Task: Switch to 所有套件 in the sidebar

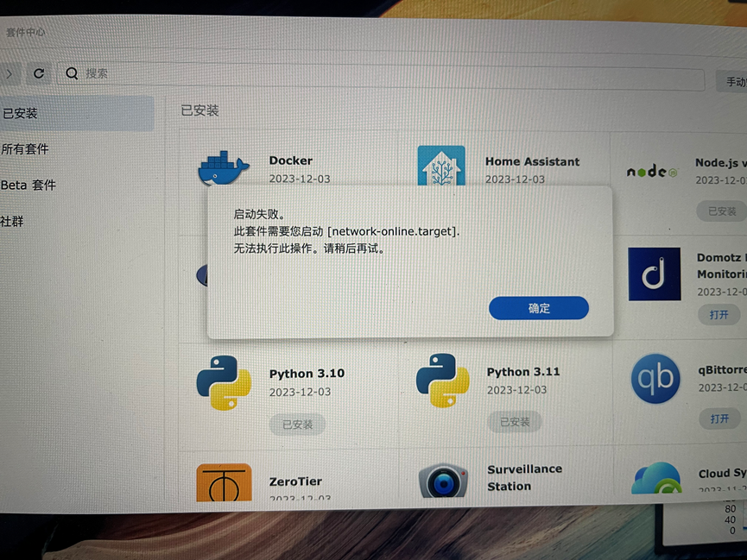Action: click(25, 148)
